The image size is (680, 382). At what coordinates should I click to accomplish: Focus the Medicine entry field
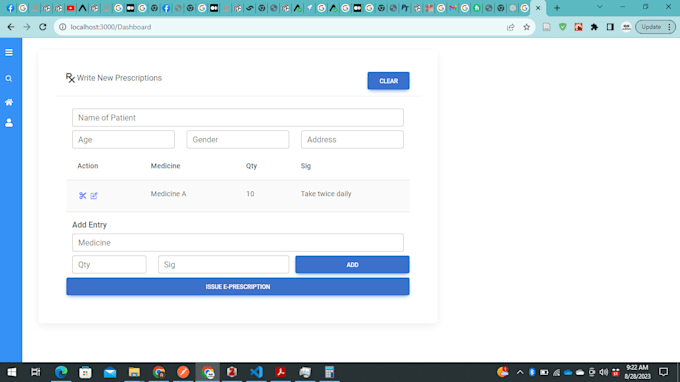pos(238,243)
